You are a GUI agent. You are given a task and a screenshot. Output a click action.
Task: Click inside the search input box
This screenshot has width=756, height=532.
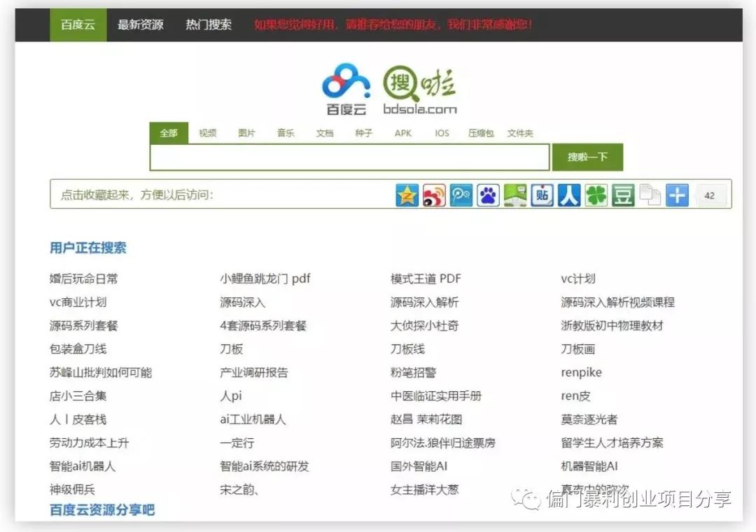tap(349, 157)
